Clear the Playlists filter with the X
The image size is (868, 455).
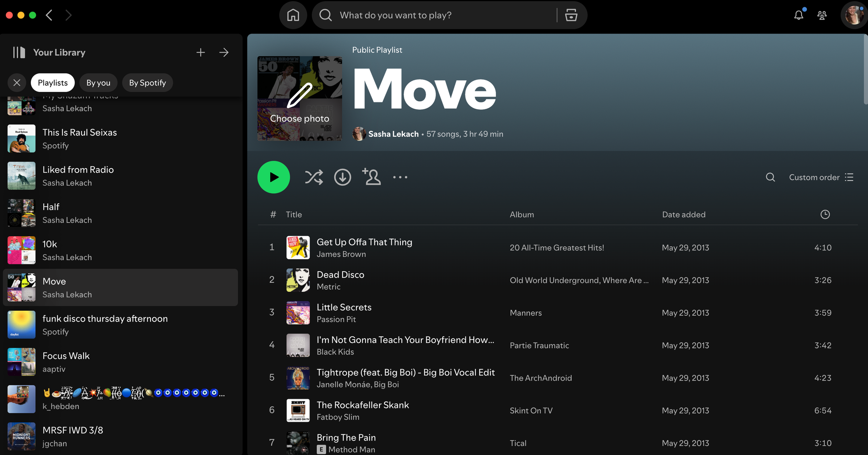tap(17, 82)
